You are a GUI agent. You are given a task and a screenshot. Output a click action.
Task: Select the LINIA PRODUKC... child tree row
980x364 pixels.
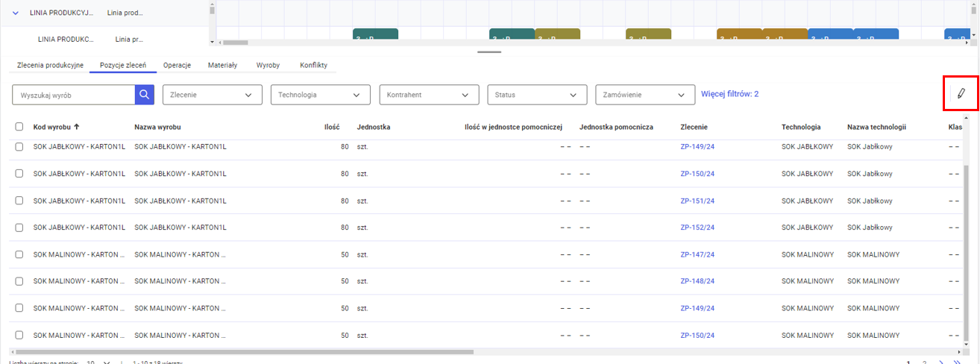(104, 39)
